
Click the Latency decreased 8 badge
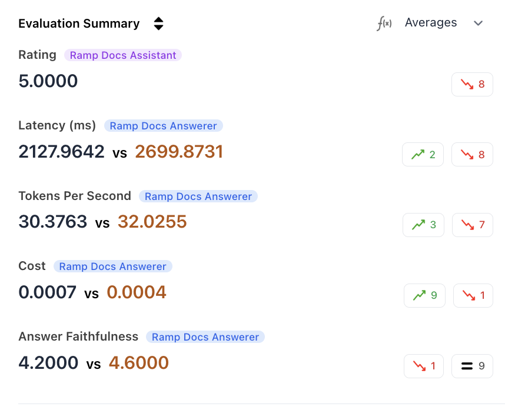[x=472, y=155]
